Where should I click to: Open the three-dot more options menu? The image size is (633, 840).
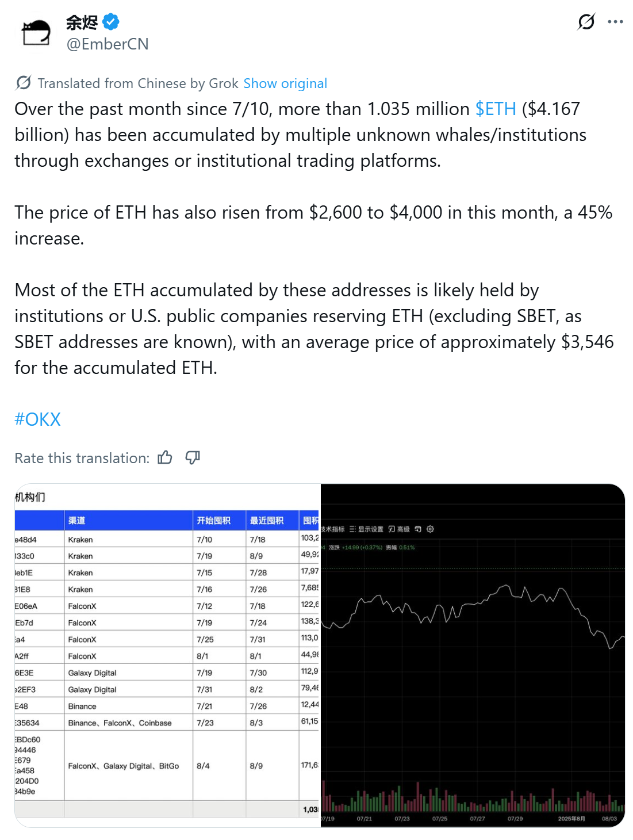tap(615, 22)
